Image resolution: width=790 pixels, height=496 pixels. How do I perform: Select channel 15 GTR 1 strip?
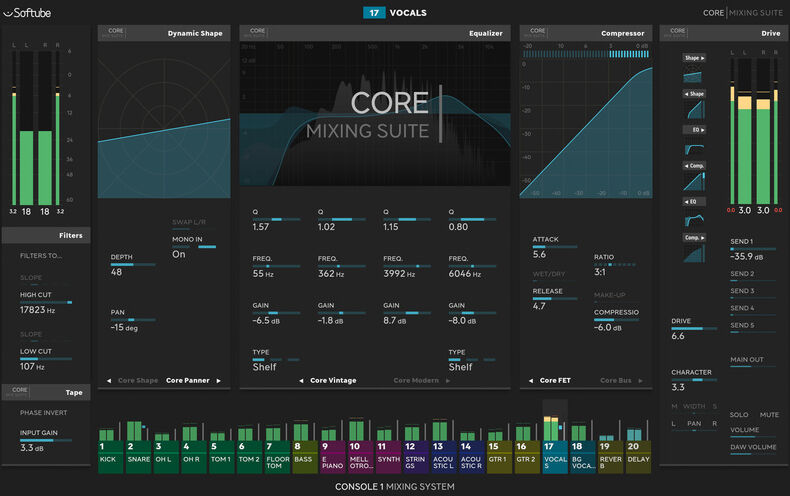[x=499, y=457]
